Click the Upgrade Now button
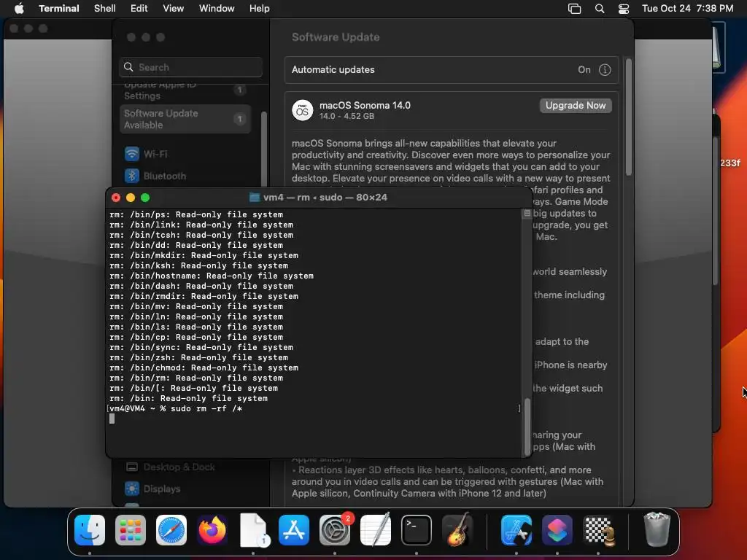This screenshot has width=747, height=560. tap(576, 105)
